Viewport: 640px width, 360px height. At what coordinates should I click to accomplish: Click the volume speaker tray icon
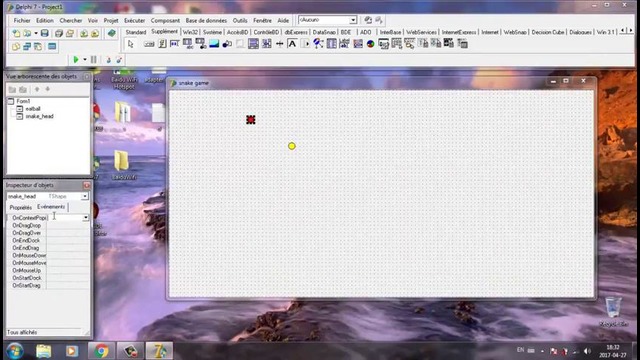click(x=587, y=351)
